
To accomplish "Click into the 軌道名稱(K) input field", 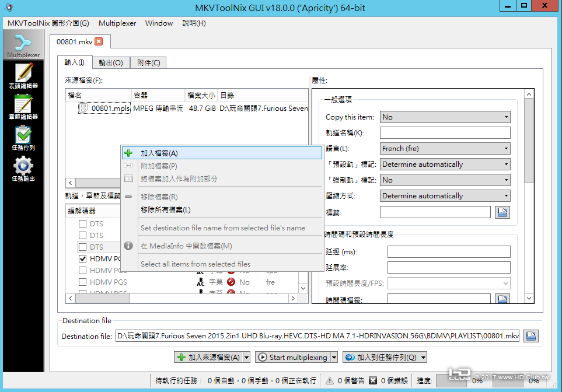I will 445,132.
